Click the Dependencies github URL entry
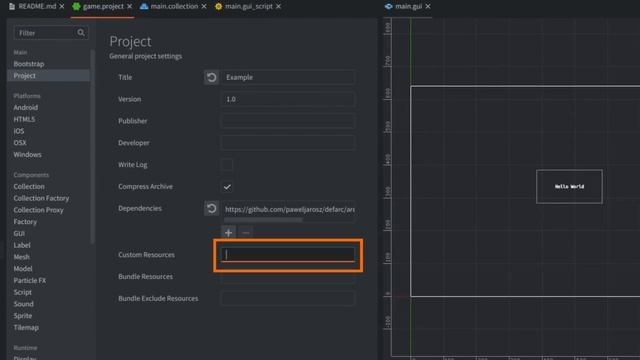640x360 pixels. [289, 209]
